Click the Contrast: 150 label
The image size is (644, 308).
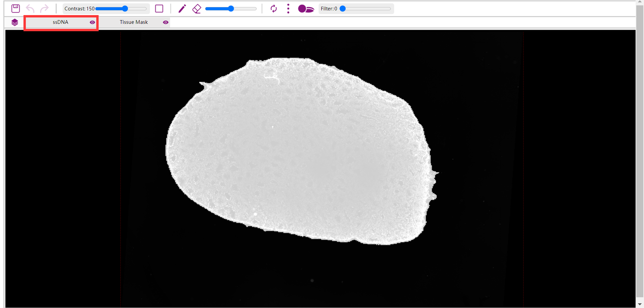(79, 9)
